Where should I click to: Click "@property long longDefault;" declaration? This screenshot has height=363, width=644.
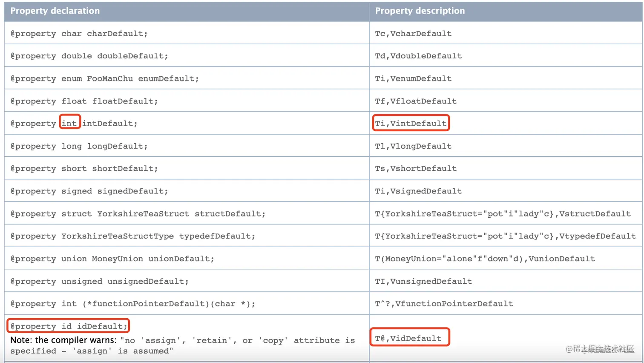(79, 146)
